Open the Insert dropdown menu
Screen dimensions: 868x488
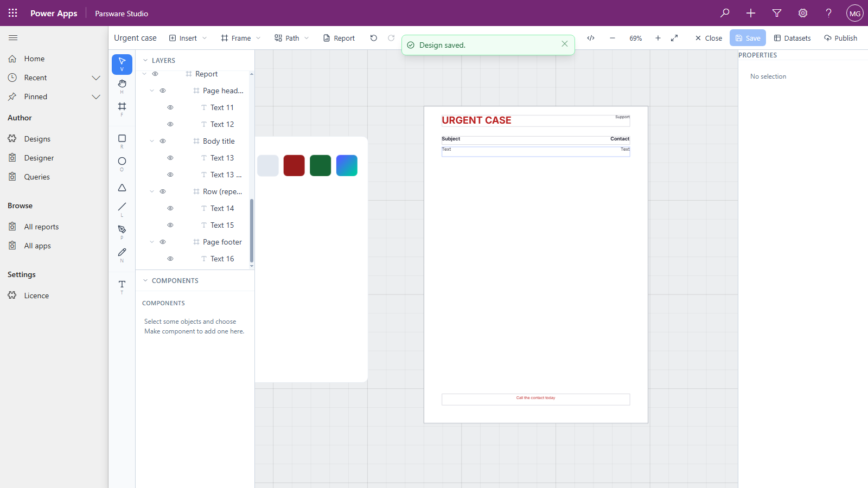point(188,38)
